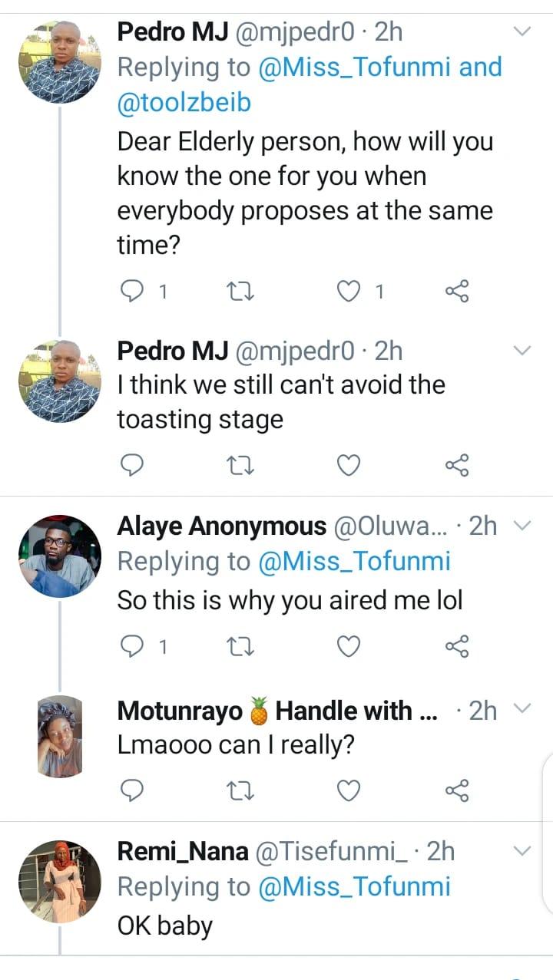This screenshot has height=980, width=553.
Task: Open Remi_Nana's profile by name
Action: click(x=183, y=852)
